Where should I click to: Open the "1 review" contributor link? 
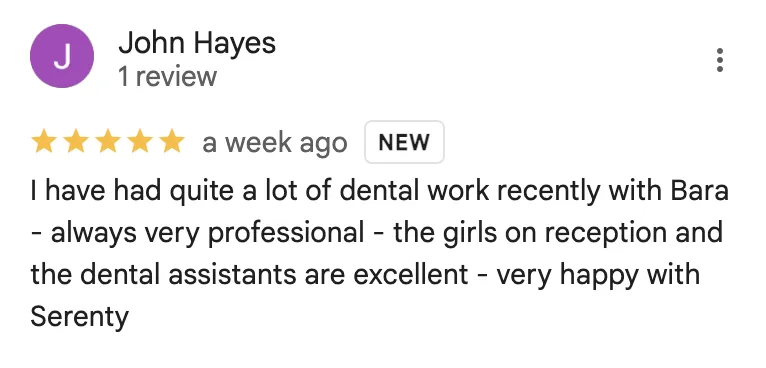(x=168, y=77)
